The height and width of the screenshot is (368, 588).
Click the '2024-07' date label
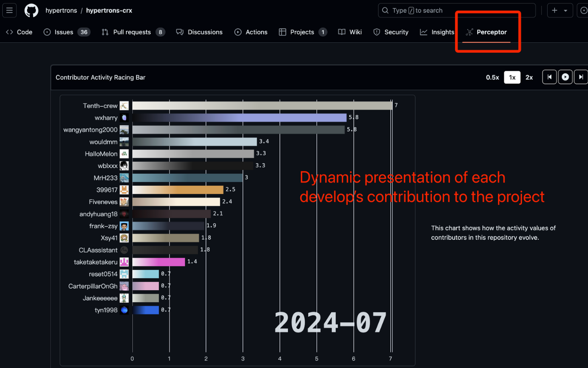330,322
